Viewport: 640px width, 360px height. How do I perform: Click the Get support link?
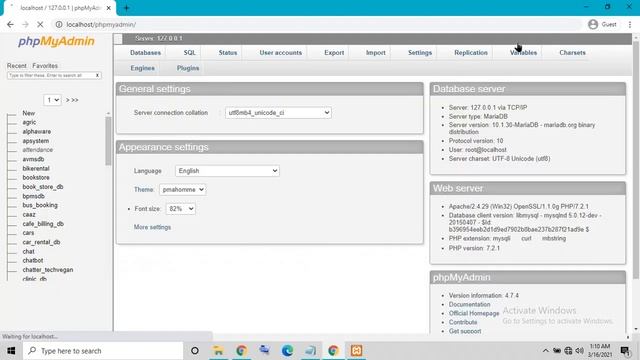tap(465, 331)
